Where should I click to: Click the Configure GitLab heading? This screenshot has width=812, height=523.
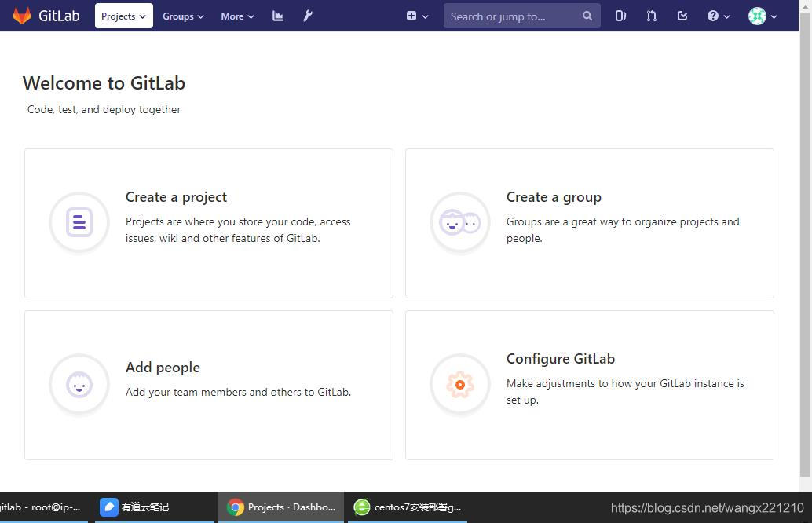coord(561,358)
